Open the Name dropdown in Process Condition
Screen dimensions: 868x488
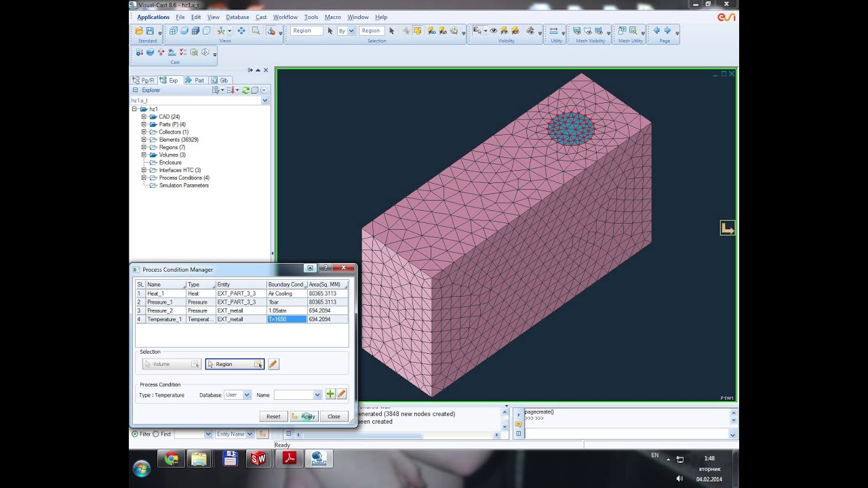click(317, 394)
